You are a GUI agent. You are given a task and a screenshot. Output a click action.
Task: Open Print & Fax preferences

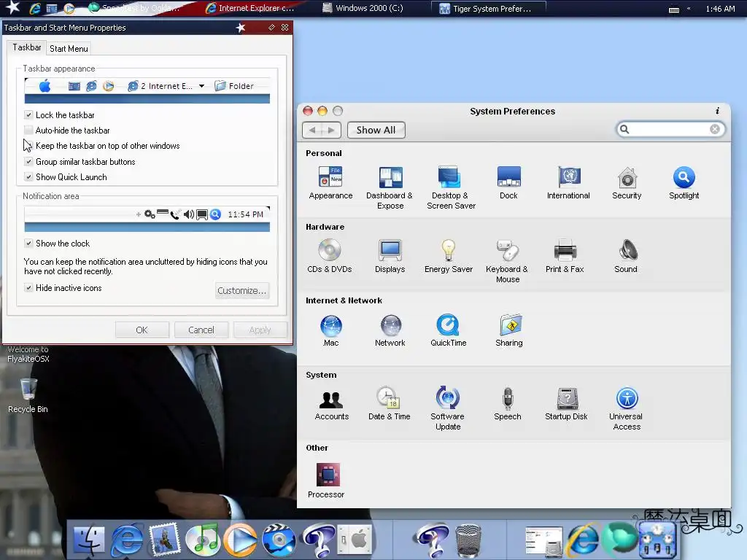pos(565,256)
